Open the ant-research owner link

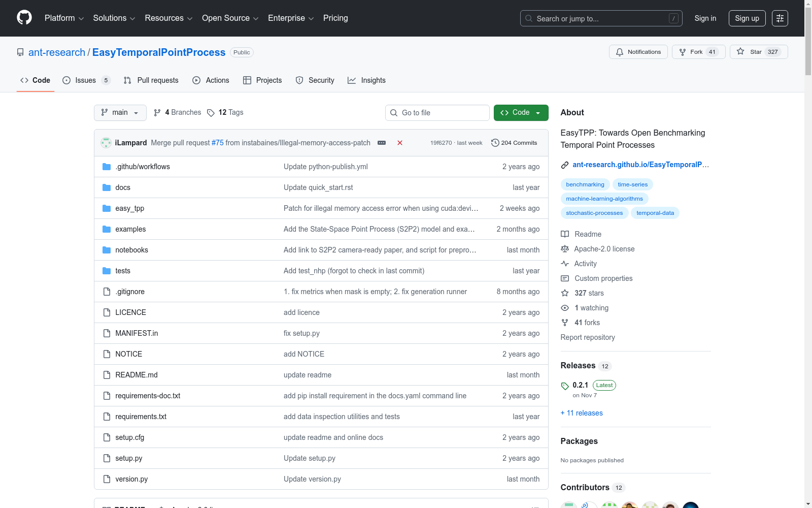(57, 52)
